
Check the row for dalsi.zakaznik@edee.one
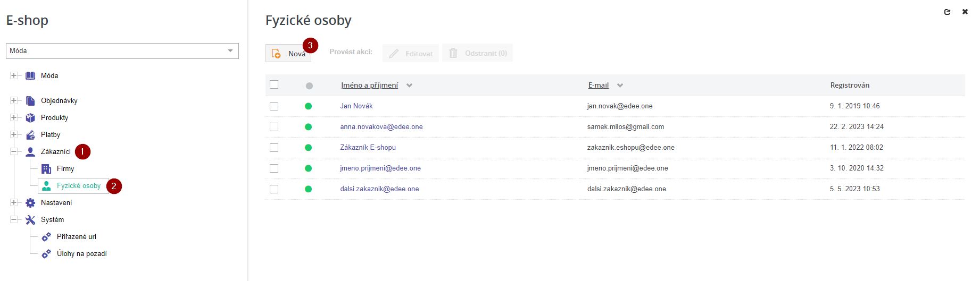(x=274, y=189)
